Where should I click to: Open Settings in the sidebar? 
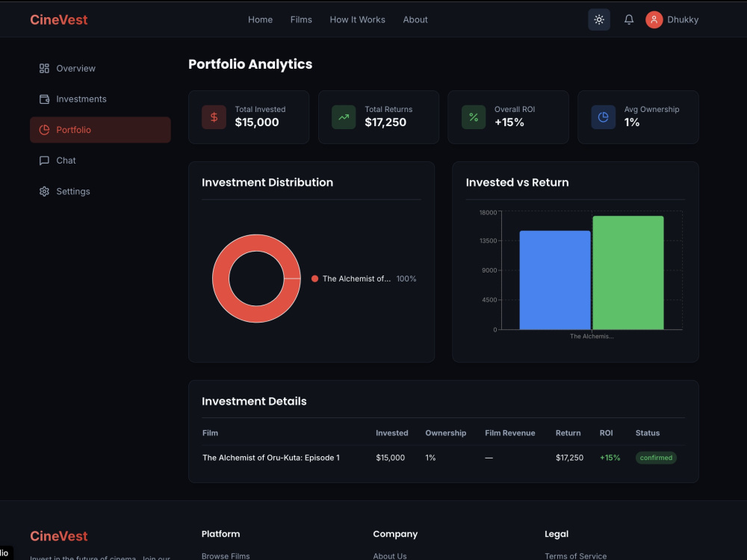click(x=100, y=191)
